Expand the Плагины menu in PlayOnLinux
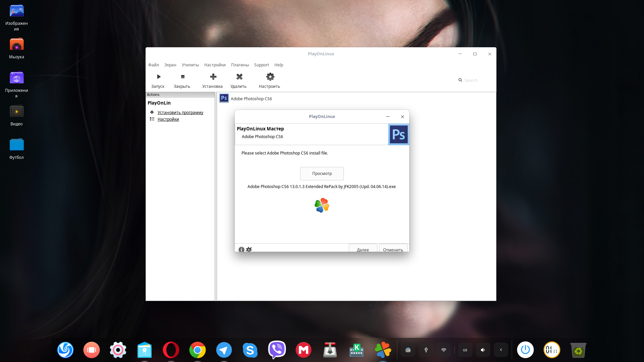 240,65
